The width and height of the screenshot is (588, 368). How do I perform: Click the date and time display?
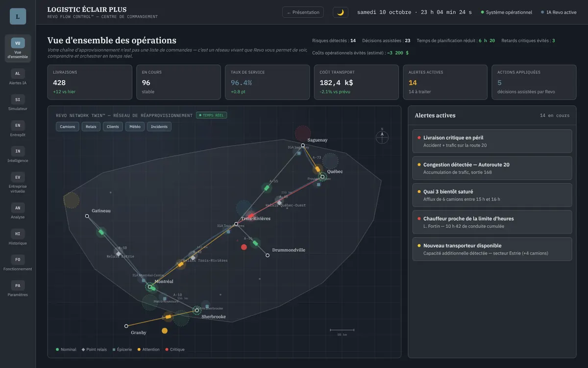coord(415,12)
